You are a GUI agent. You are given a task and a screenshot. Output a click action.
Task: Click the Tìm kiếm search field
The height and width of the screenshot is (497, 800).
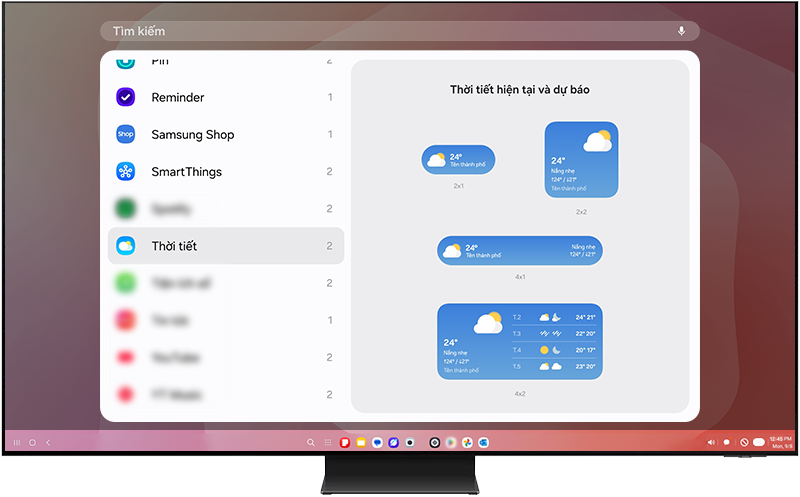pos(399,31)
